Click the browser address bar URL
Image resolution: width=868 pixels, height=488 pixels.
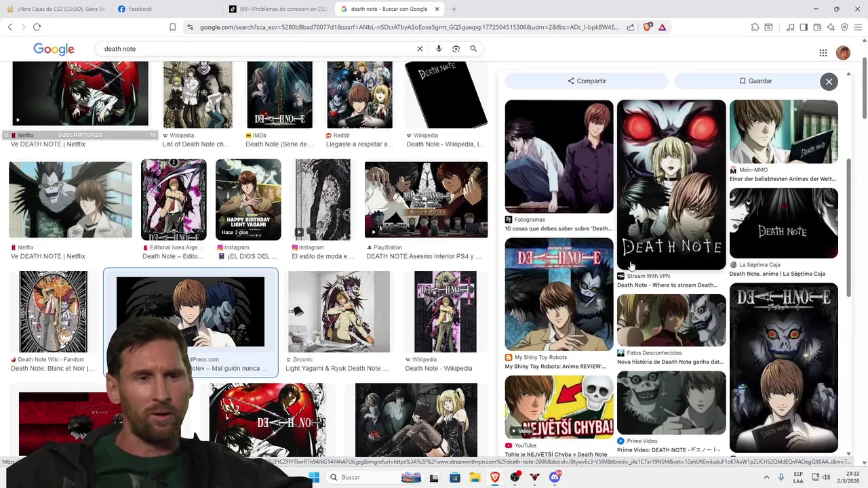(x=410, y=27)
